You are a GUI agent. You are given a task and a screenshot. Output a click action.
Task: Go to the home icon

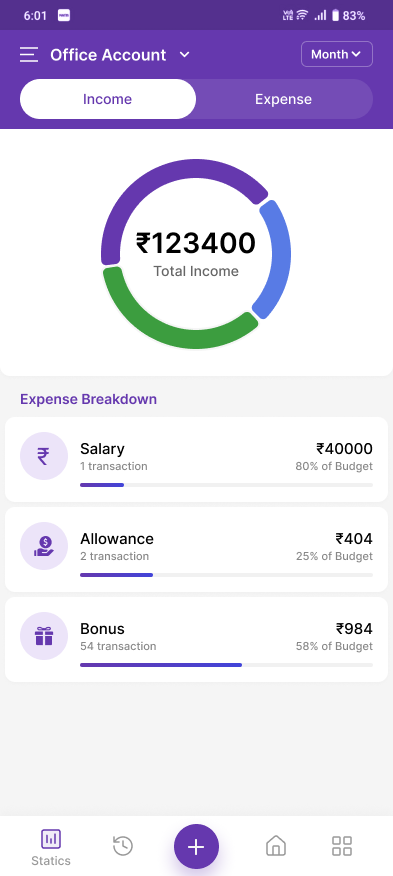pos(276,846)
